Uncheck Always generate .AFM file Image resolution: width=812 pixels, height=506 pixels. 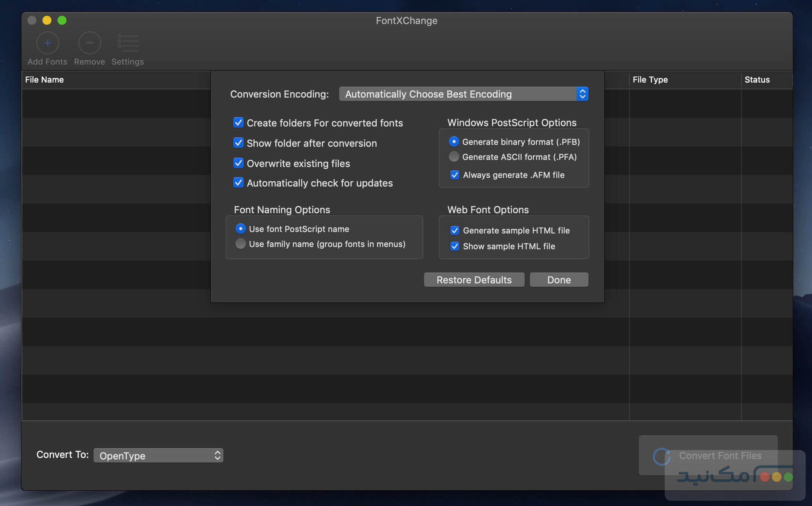[x=454, y=175]
